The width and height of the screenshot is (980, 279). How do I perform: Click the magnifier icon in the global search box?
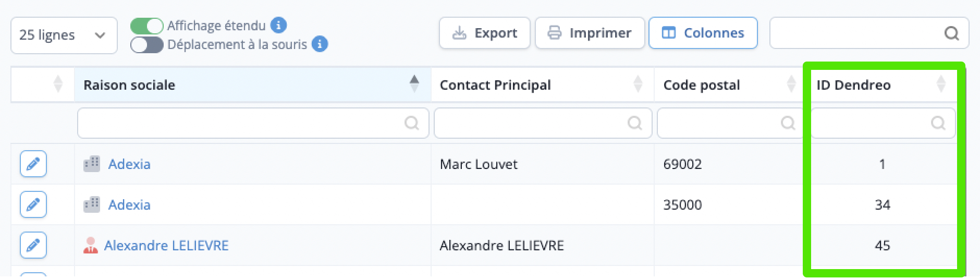(x=951, y=33)
